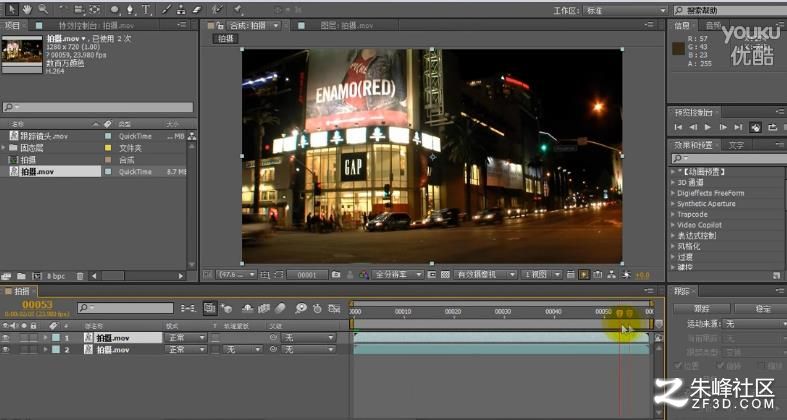
Task: Switch to 文字 tab beside effects presets
Action: [x=736, y=145]
